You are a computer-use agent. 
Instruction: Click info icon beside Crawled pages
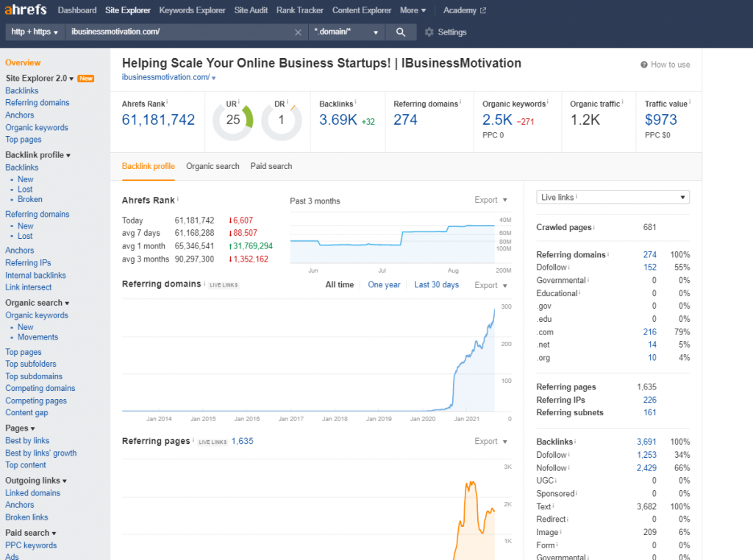click(x=594, y=226)
